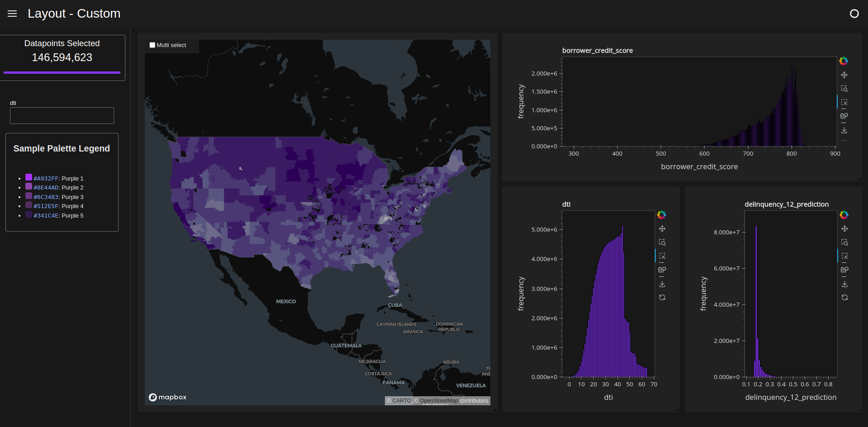Toggle Box Select on delinquency_12_prediction chart
The width and height of the screenshot is (868, 427).
click(844, 256)
